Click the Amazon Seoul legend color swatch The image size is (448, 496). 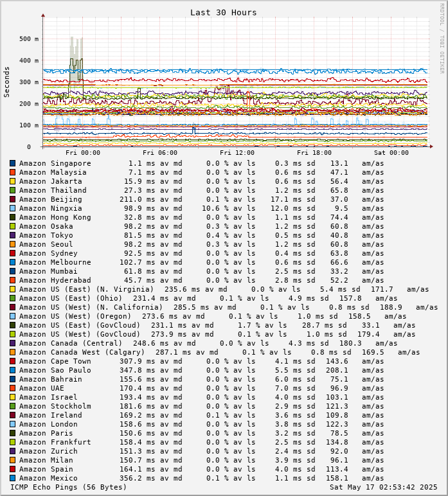12,244
